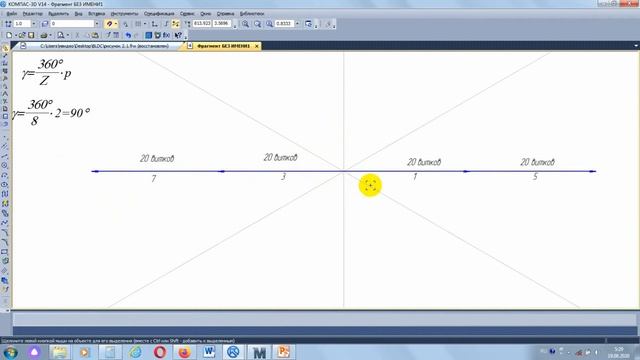Expand the Print dropdown arrow
This screenshot has height=360, width=640.
click(50, 35)
